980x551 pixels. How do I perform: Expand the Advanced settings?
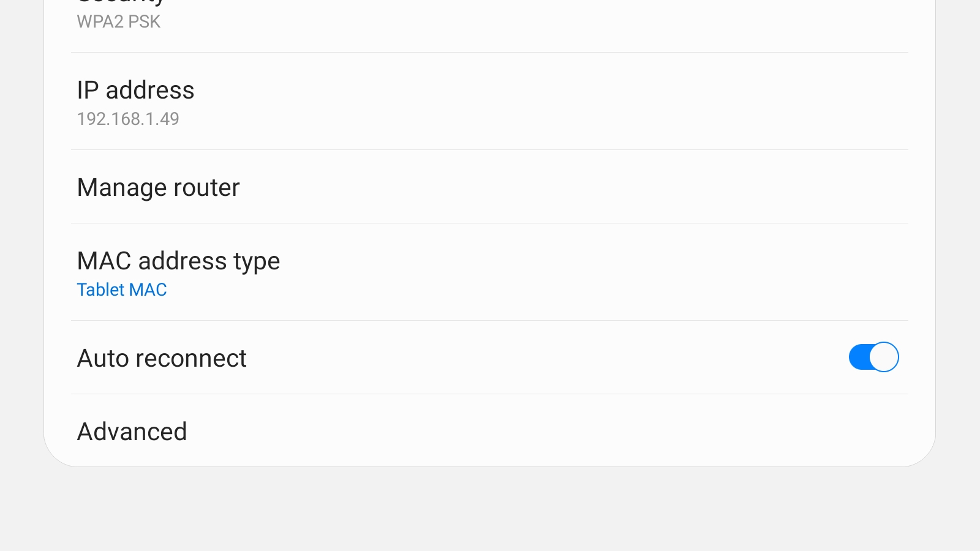(x=132, y=432)
